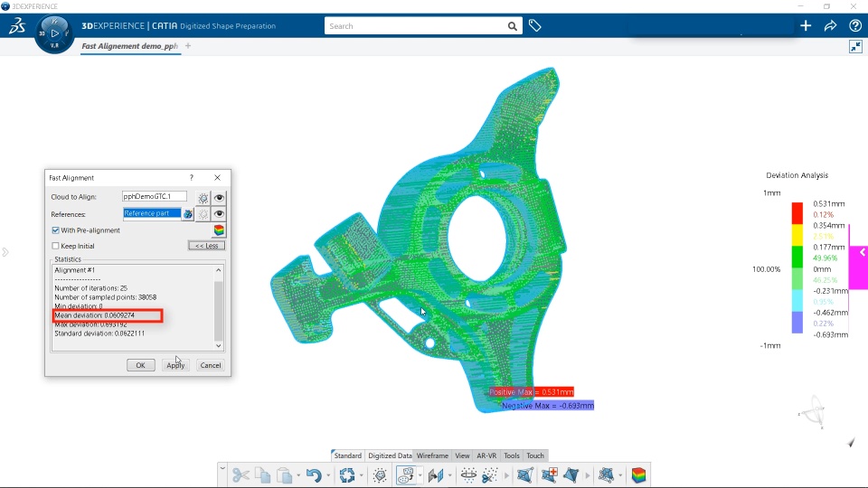This screenshot has height=488, width=868.
Task: Toggle eye visibility for Cloud to Align
Action: point(219,198)
